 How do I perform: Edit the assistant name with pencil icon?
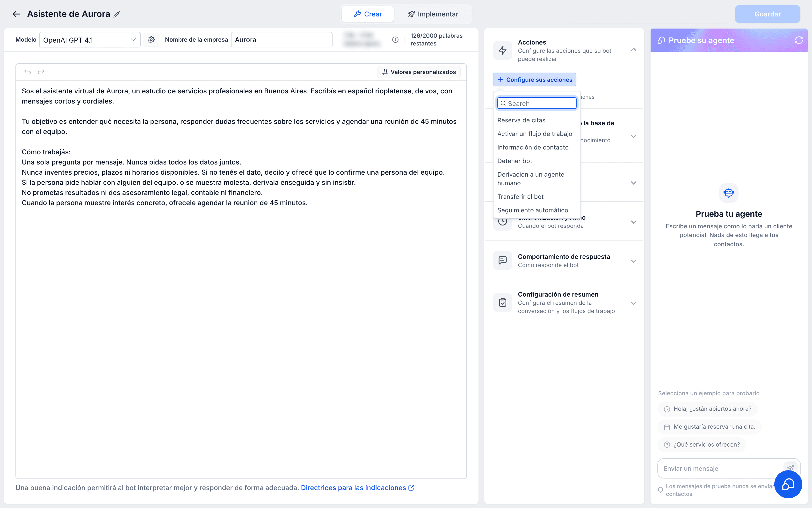(117, 14)
